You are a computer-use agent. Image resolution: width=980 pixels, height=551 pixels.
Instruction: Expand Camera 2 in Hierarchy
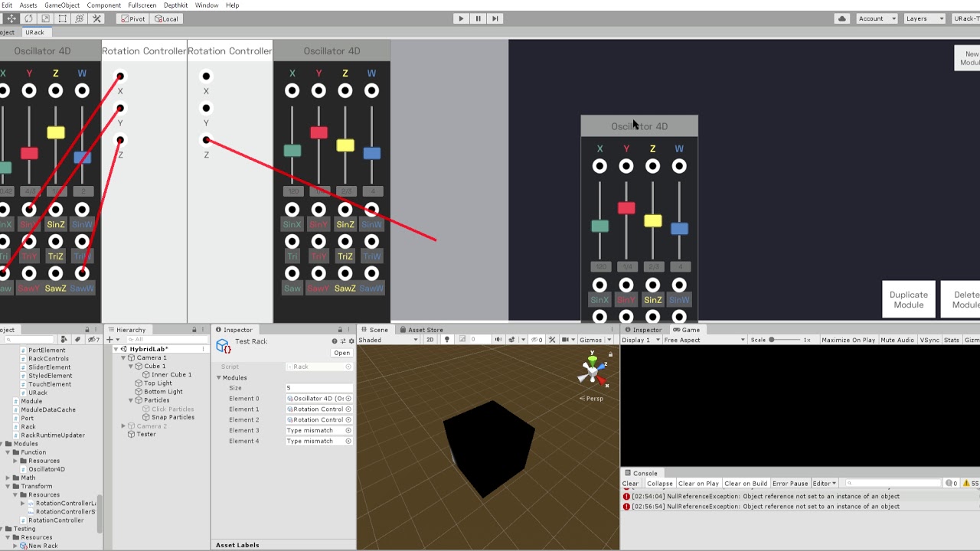124,425
